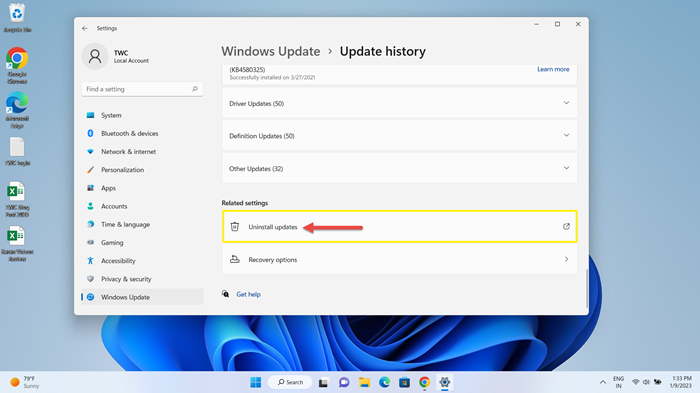Open System settings category

tap(142, 115)
